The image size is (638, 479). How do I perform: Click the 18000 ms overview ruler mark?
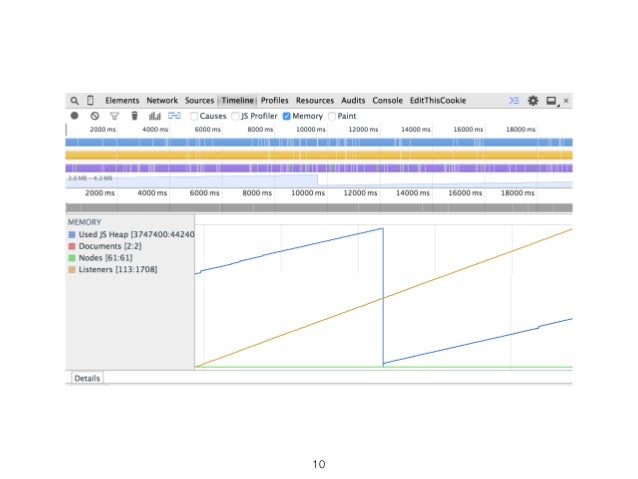[x=521, y=129]
